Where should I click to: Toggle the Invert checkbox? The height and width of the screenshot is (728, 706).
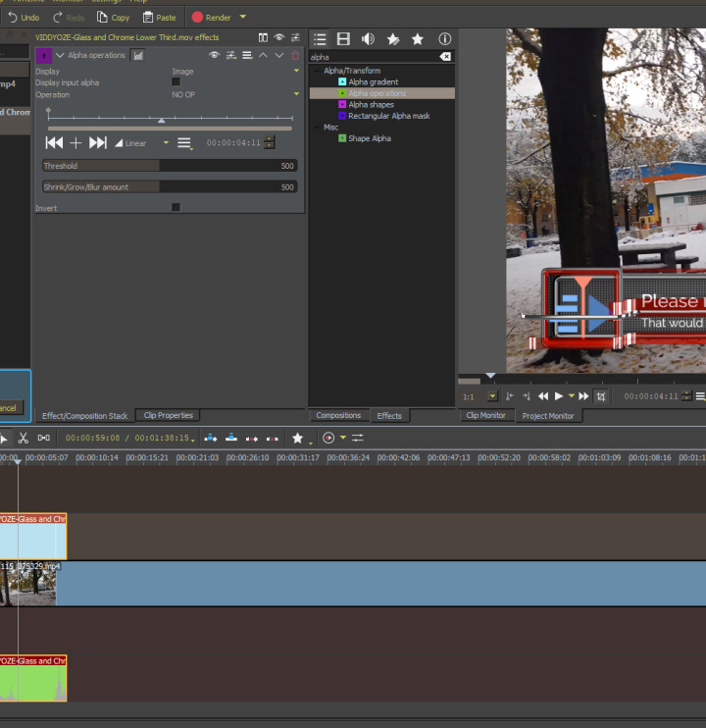(x=176, y=208)
